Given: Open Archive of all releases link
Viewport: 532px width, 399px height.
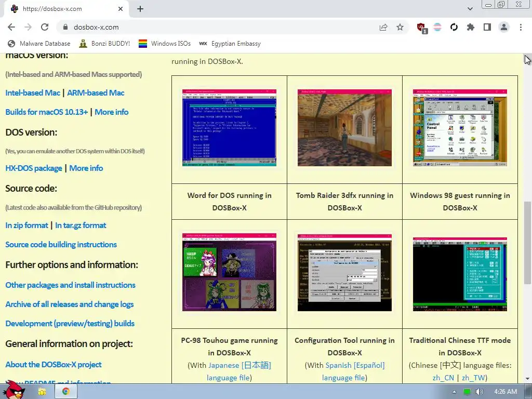Looking at the screenshot, I should pyautogui.click(x=70, y=304).
